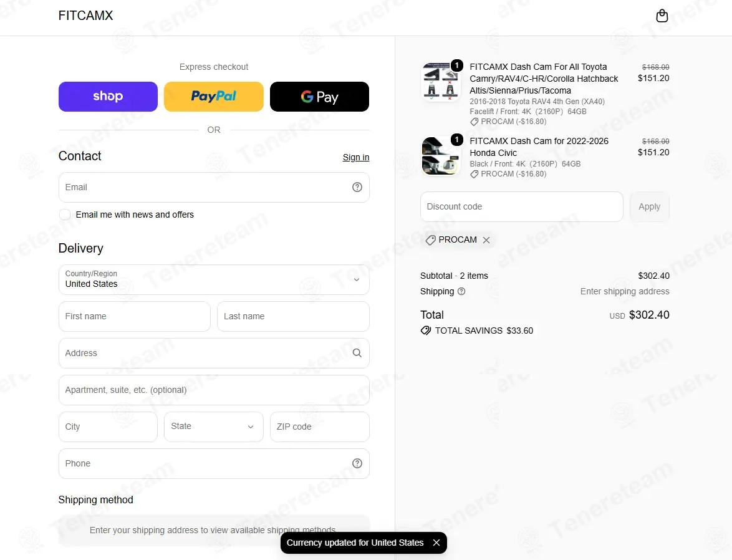Remove the PROCAM discount code tag

(486, 240)
